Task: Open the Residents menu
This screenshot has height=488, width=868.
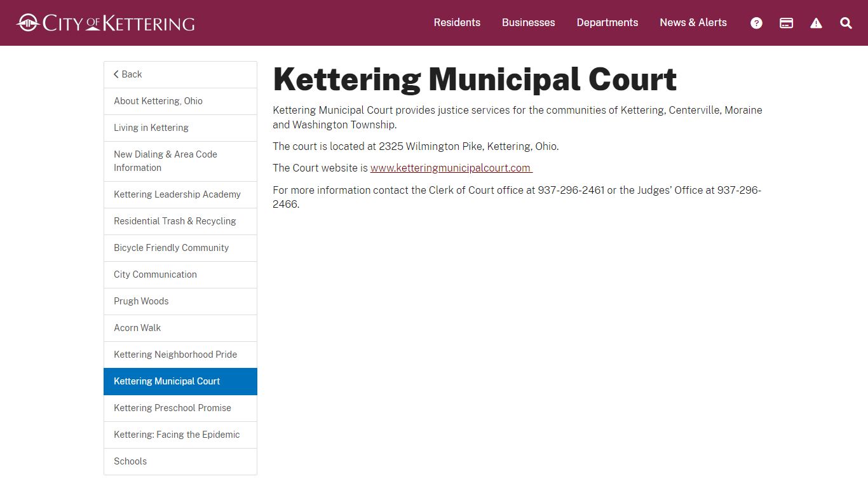Action: point(457,23)
